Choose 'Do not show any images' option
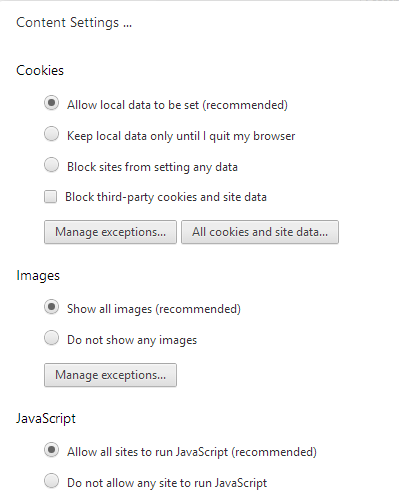This screenshot has height=503, width=399. point(52,338)
